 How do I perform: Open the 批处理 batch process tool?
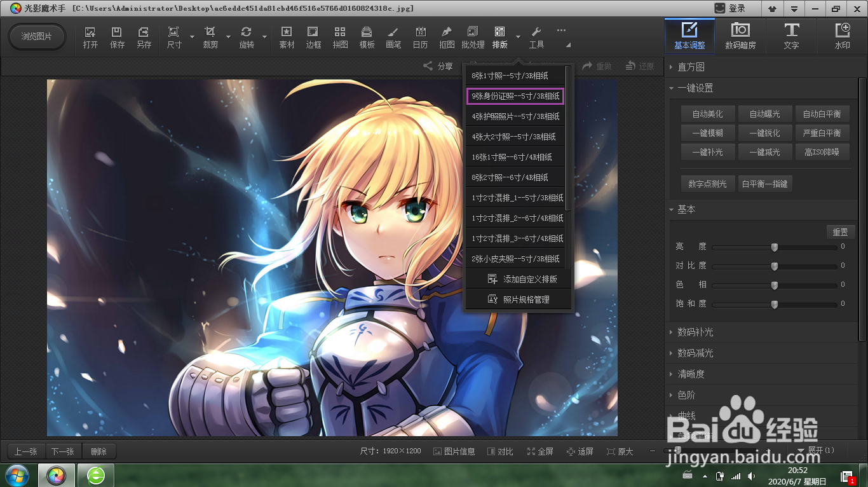(x=473, y=38)
